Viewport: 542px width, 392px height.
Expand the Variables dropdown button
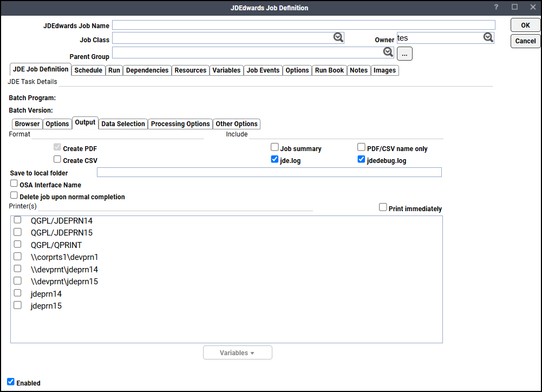(237, 352)
